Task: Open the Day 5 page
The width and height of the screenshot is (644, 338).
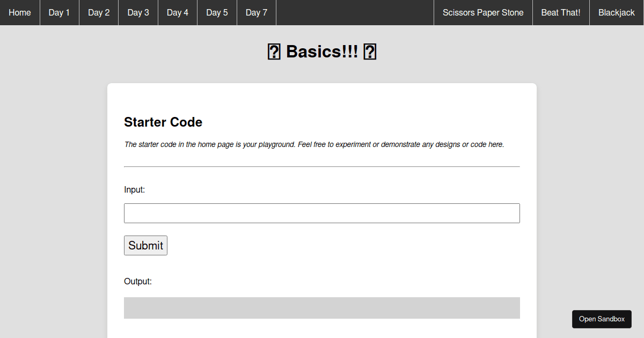Action: point(217,12)
